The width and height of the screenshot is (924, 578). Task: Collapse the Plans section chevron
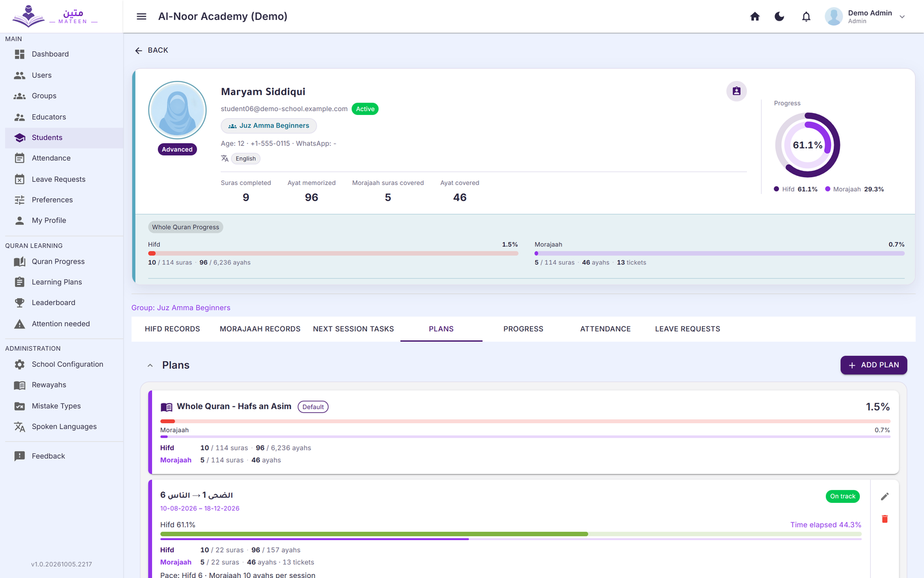150,365
